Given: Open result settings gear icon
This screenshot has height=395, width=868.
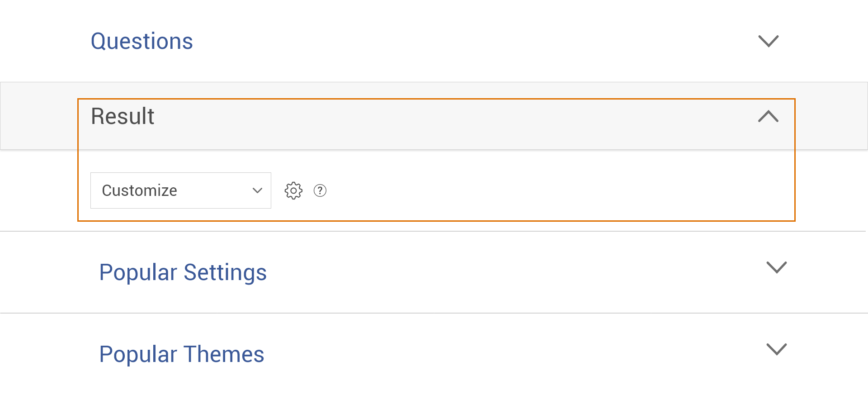Looking at the screenshot, I should [293, 190].
